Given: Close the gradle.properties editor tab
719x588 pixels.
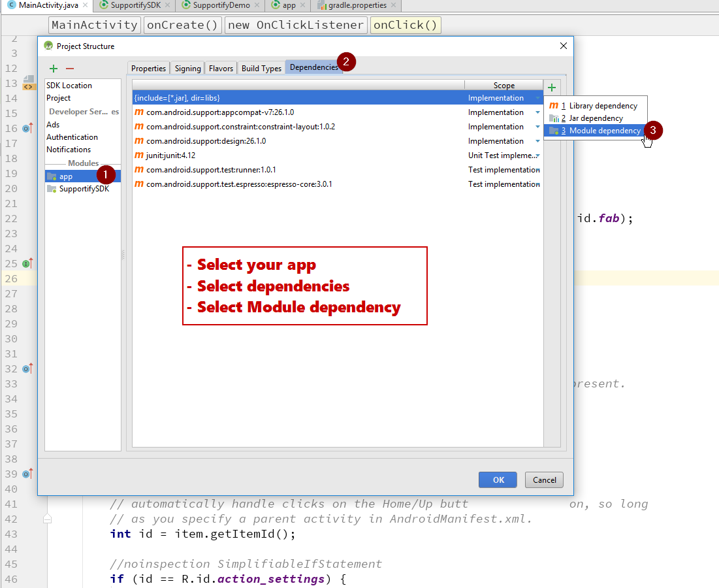Looking at the screenshot, I should tap(393, 5).
